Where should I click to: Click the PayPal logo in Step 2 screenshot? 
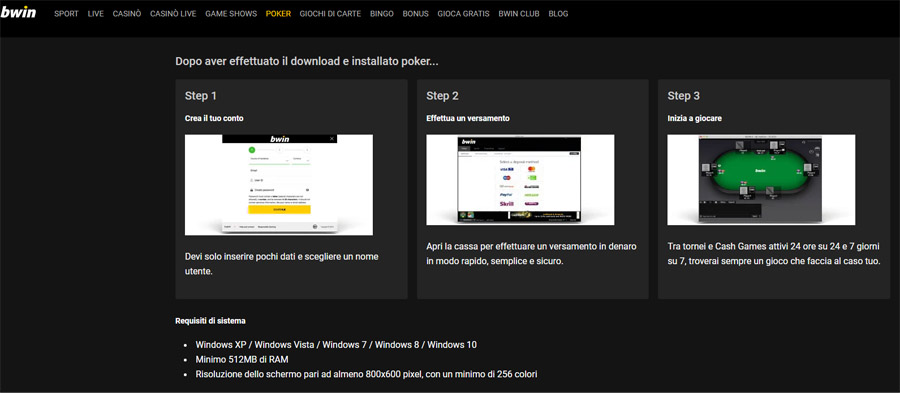tap(507, 195)
